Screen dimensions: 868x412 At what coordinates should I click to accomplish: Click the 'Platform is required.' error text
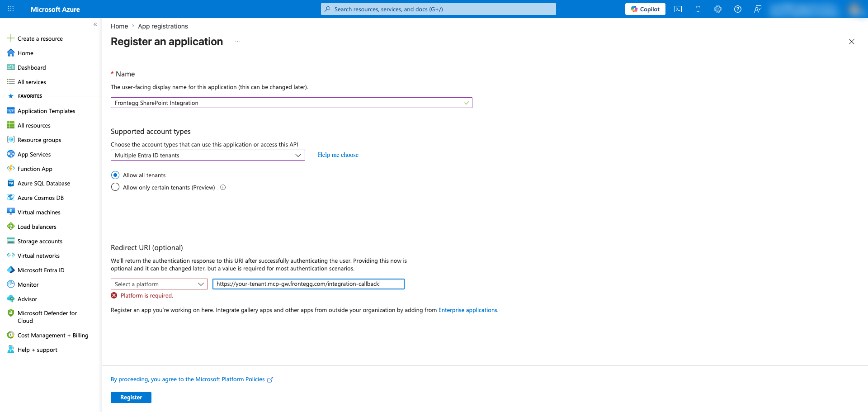tap(146, 296)
